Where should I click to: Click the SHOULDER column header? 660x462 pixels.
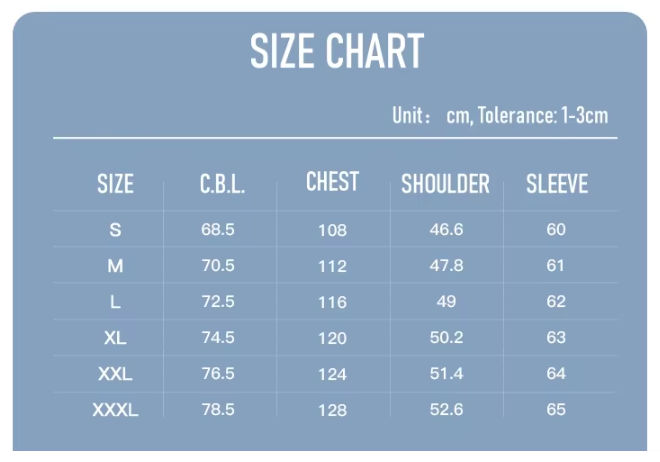tap(445, 184)
